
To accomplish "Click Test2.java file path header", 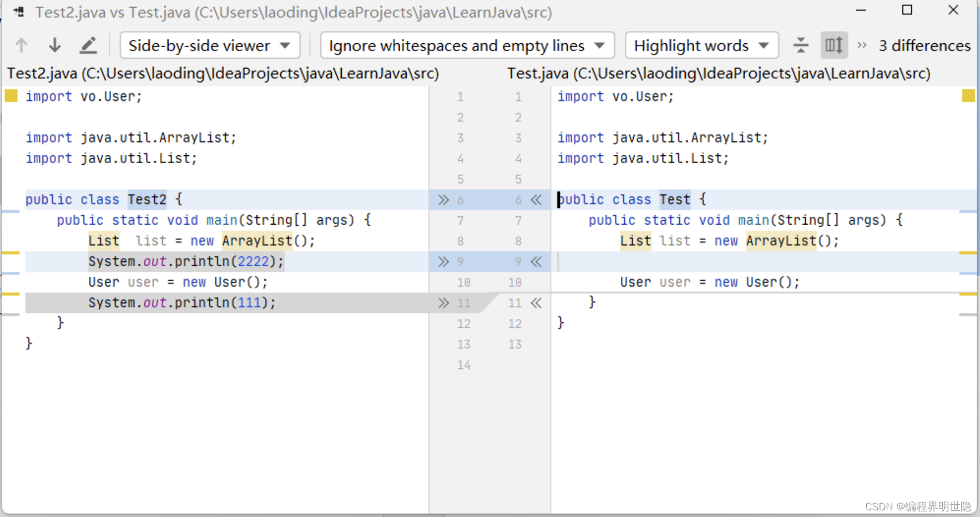I will (x=223, y=73).
